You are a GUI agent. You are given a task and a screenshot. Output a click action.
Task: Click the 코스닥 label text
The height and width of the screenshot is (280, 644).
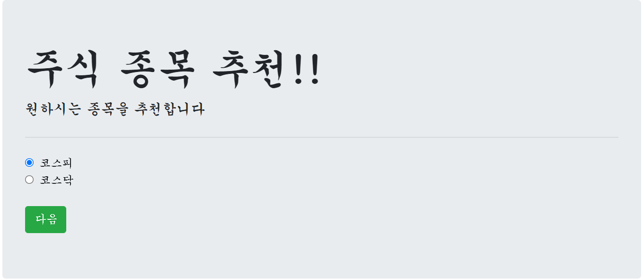click(56, 180)
